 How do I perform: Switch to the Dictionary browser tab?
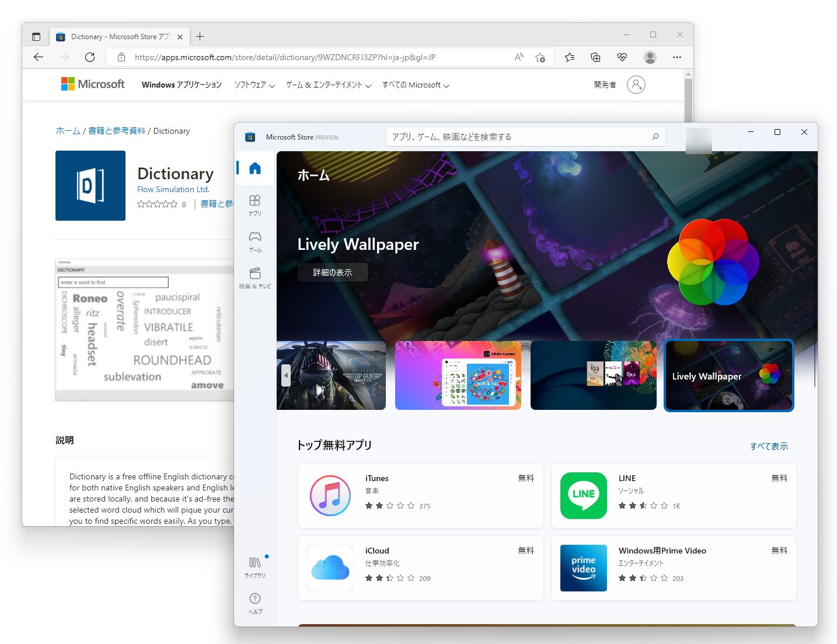point(114,36)
